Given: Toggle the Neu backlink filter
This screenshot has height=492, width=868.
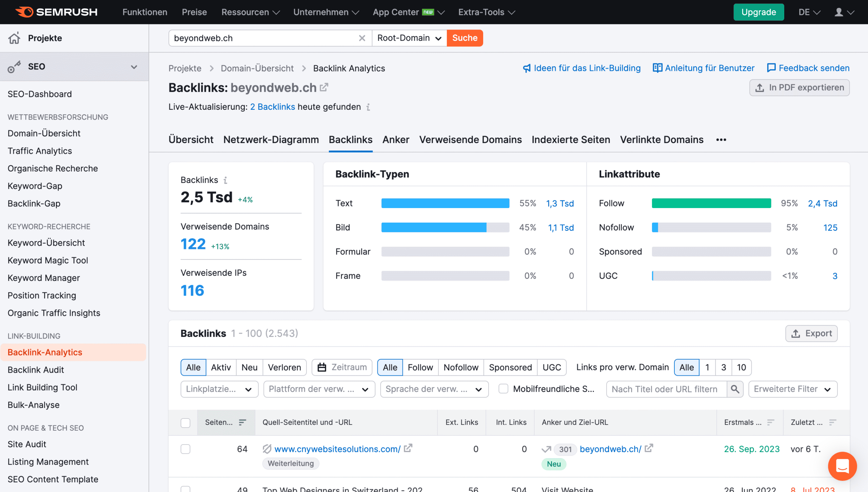Looking at the screenshot, I should pyautogui.click(x=249, y=367).
